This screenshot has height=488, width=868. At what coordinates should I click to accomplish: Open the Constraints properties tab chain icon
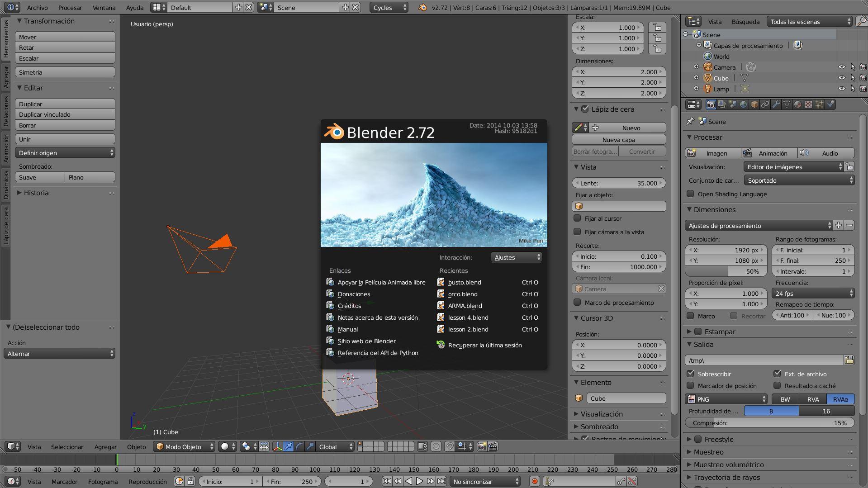pos(765,104)
